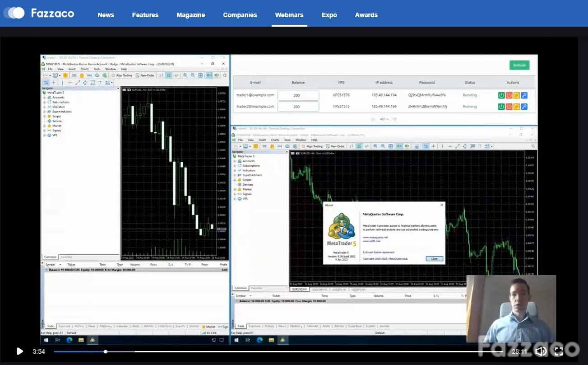Mute the webinar video sound

coord(541,351)
